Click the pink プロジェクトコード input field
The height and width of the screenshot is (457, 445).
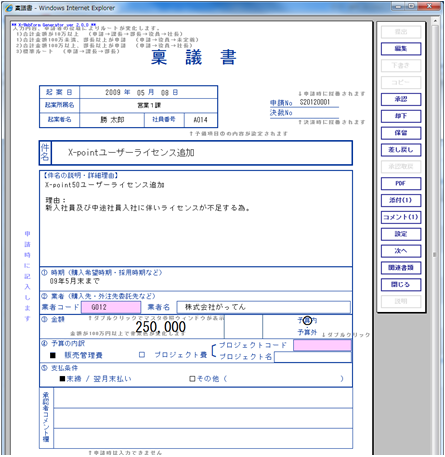point(322,345)
